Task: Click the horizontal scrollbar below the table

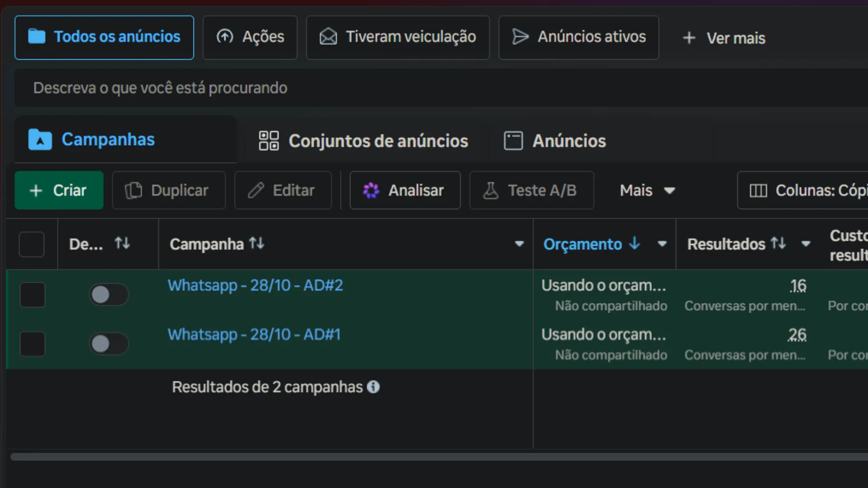Action: 439,457
